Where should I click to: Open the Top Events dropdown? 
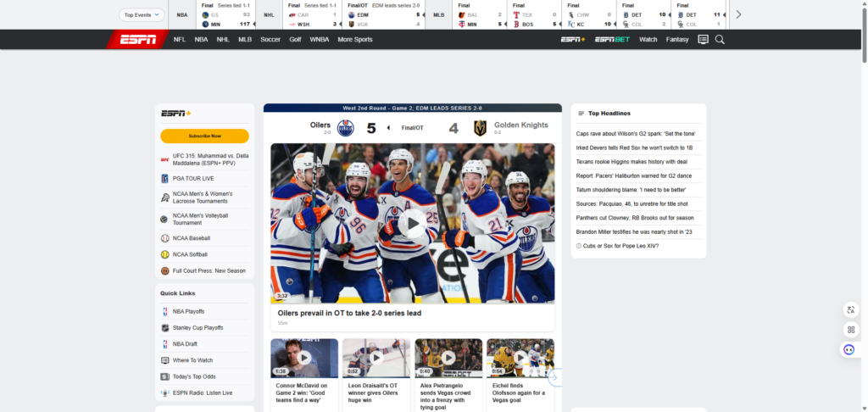pyautogui.click(x=142, y=15)
